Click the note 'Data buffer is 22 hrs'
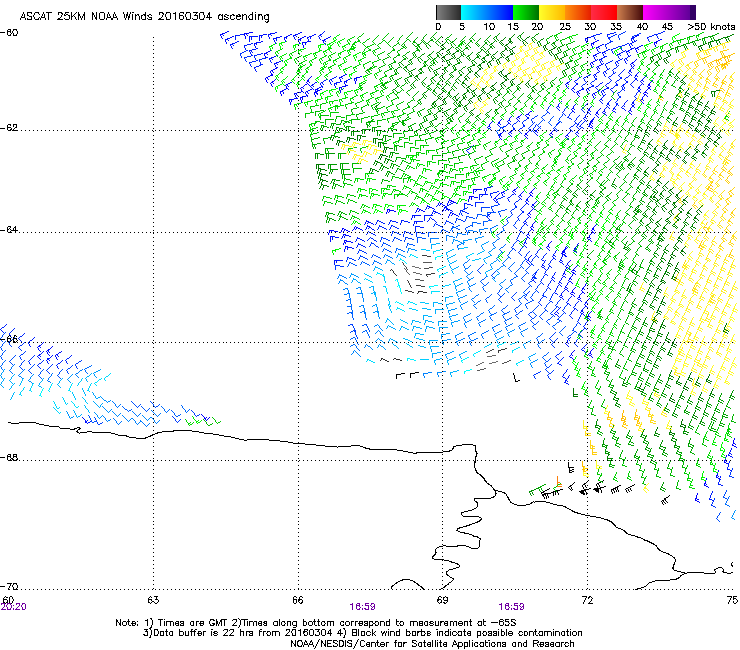740x650 pixels. pyautogui.click(x=202, y=633)
